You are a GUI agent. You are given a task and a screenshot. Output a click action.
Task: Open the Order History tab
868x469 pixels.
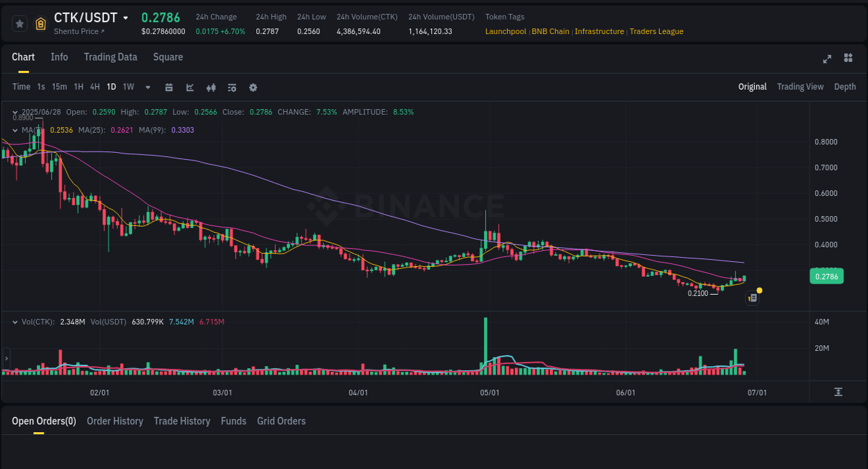point(115,421)
